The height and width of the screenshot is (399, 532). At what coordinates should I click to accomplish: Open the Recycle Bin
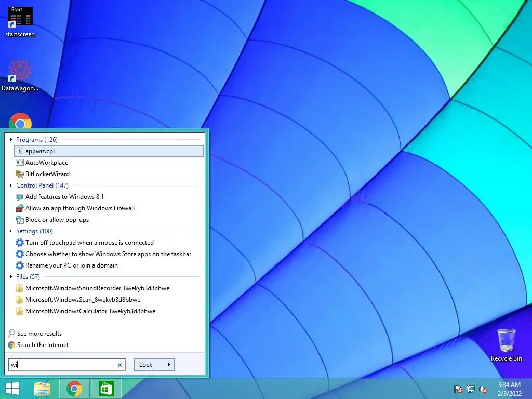point(506,345)
